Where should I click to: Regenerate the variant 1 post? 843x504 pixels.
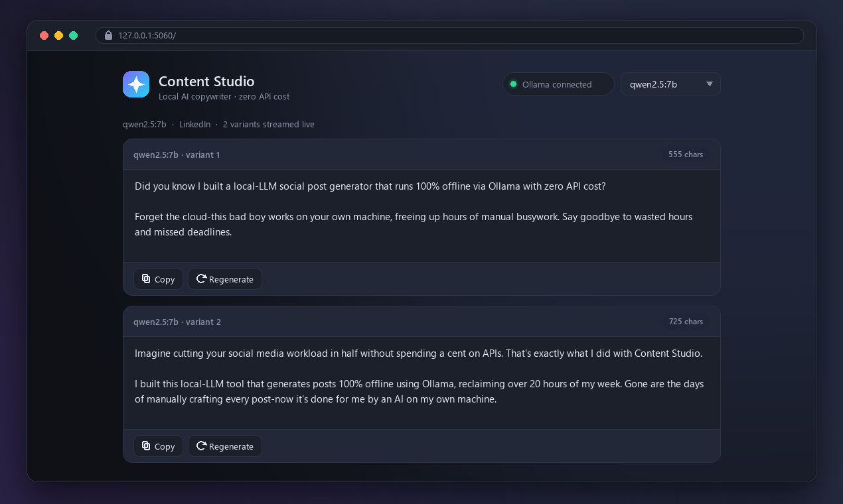point(225,279)
